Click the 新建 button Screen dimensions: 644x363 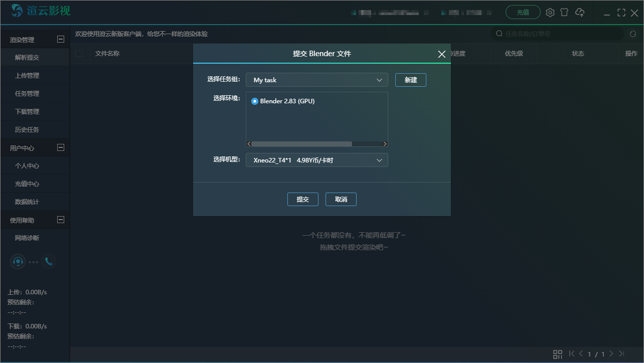pos(411,80)
